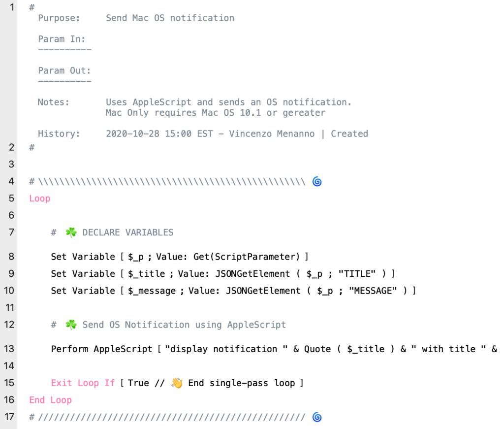
Task: Click the cyclone emoji on line 17
Action: (x=317, y=417)
